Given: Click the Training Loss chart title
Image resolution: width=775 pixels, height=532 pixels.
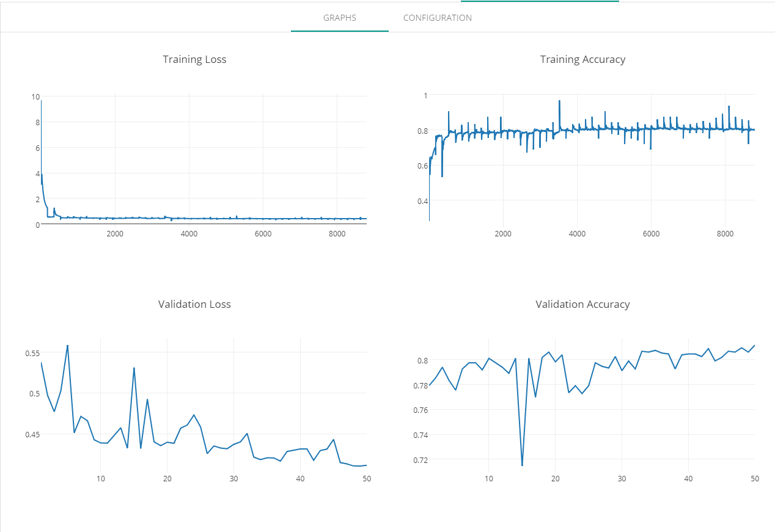Looking at the screenshot, I should coord(194,59).
